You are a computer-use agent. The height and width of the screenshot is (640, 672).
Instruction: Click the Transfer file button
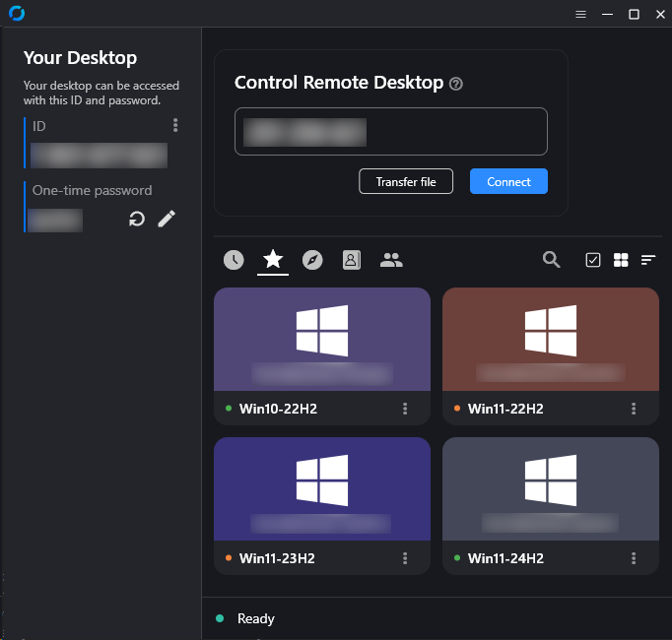406,181
